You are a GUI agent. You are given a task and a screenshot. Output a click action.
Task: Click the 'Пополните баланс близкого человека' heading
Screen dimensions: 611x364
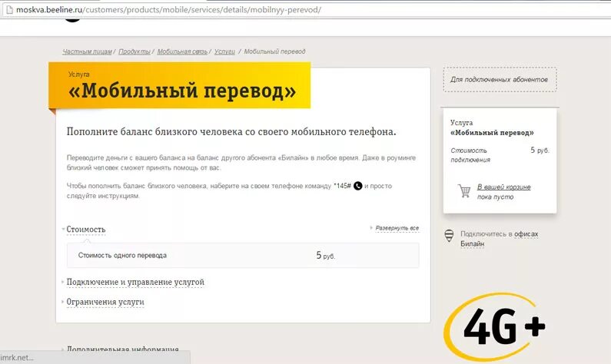(231, 132)
